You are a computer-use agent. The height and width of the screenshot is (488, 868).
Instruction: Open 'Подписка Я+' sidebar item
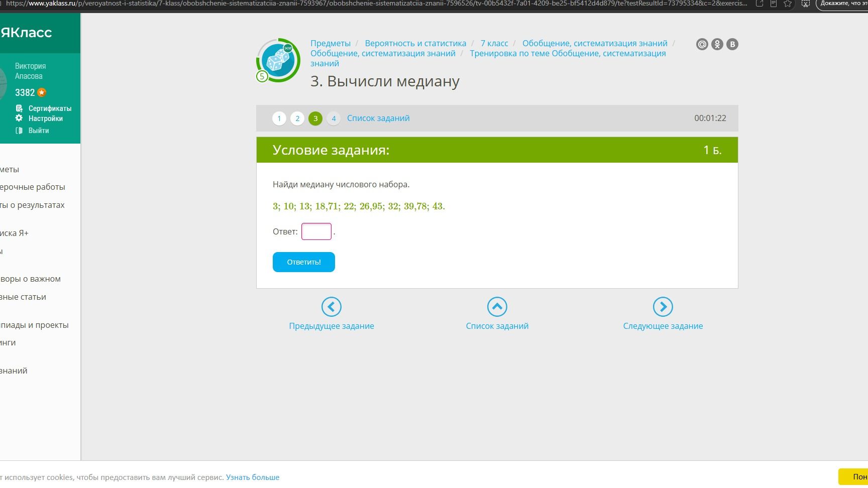click(15, 233)
